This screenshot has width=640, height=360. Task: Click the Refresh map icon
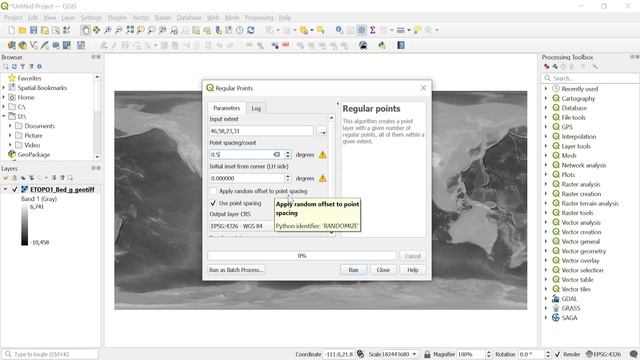[251, 30]
